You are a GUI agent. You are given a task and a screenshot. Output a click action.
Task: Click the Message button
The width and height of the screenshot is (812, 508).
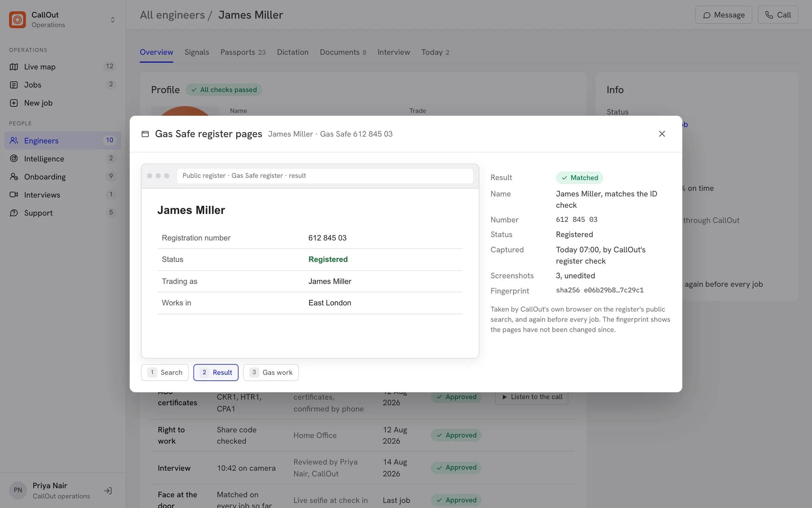(723, 15)
